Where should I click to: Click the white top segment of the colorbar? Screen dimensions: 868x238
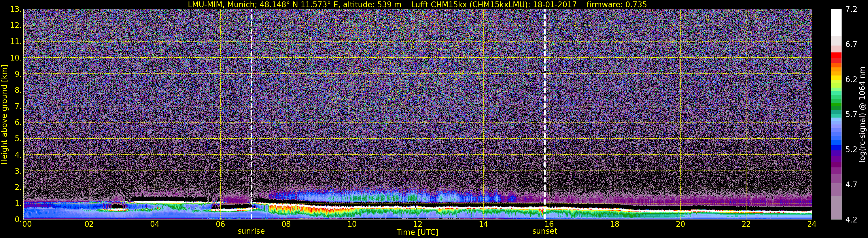[x=836, y=22]
